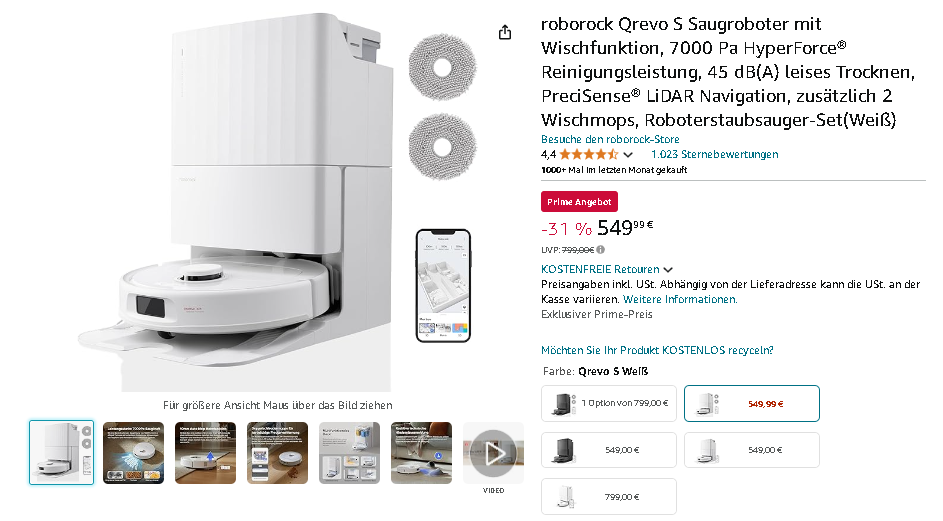Click the Prime Angebot red badge
Screen dimensions: 943x521
[579, 202]
